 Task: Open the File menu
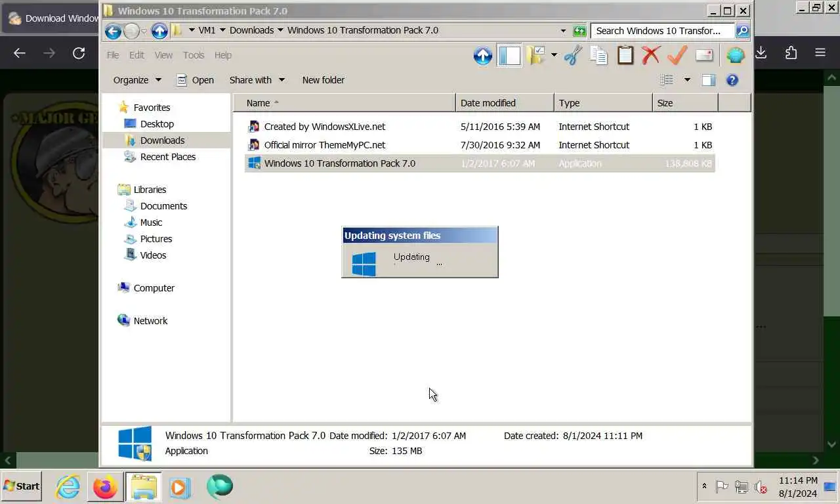point(113,55)
